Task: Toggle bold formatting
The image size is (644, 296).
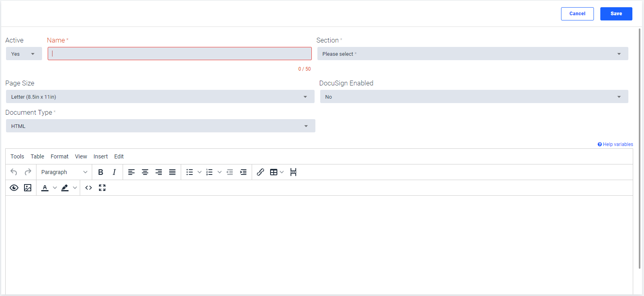Action: tap(101, 172)
